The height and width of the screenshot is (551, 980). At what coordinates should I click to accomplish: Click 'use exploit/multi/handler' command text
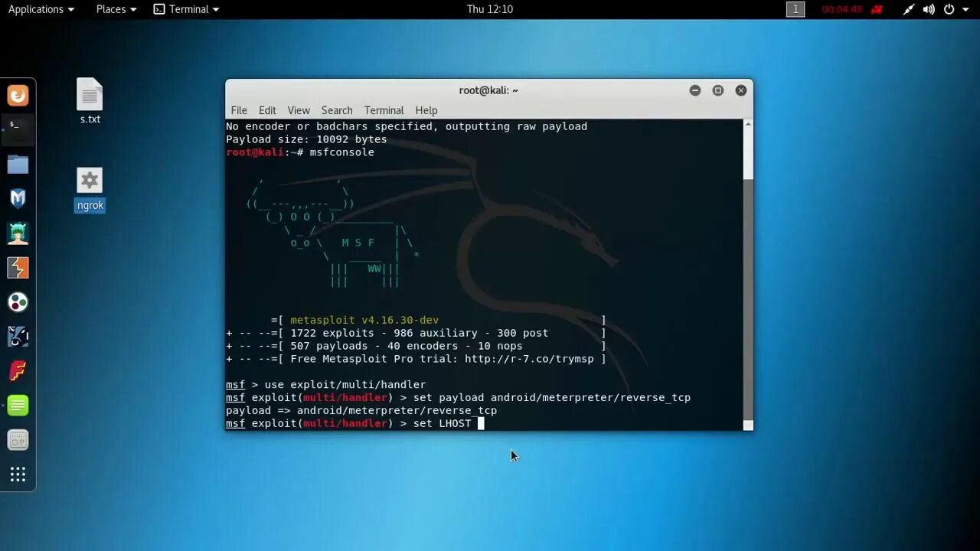pyautogui.click(x=345, y=385)
